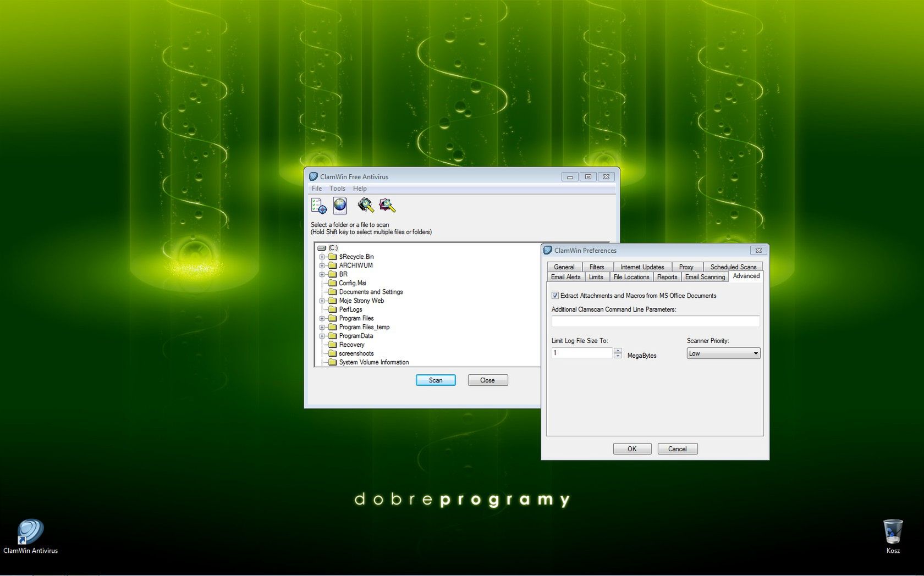Screen dimensions: 924x576
Task: Click the Limit Log File Size field
Action: 582,353
